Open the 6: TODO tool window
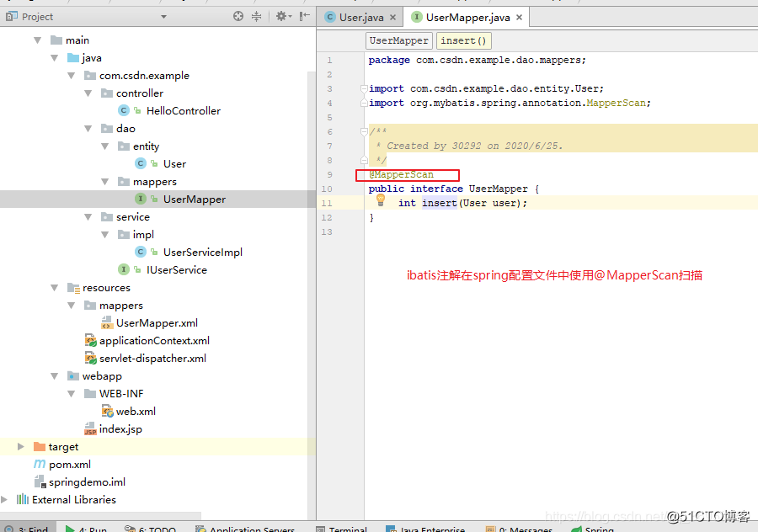Viewport: 758px width, 532px height. tap(150, 528)
